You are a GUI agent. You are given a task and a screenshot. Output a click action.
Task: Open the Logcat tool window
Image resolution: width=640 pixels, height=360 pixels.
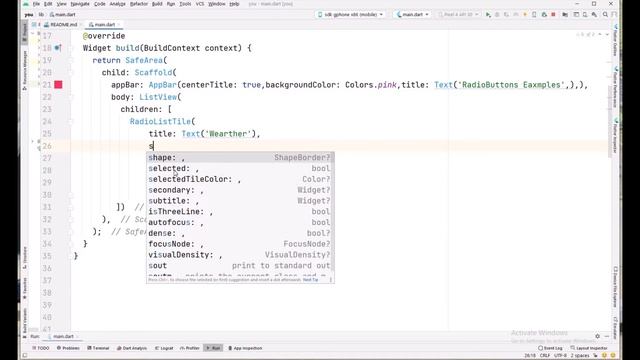pyautogui.click(x=164, y=348)
